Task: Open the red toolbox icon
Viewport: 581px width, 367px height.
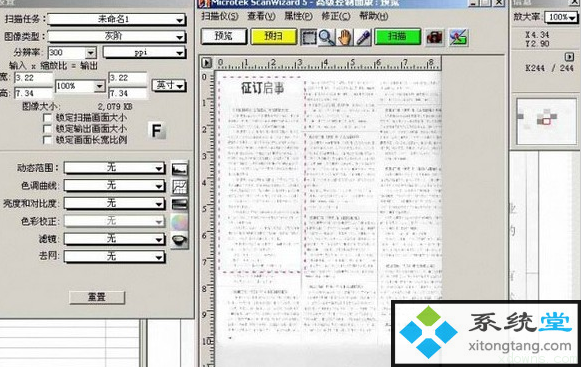Action: [435, 37]
